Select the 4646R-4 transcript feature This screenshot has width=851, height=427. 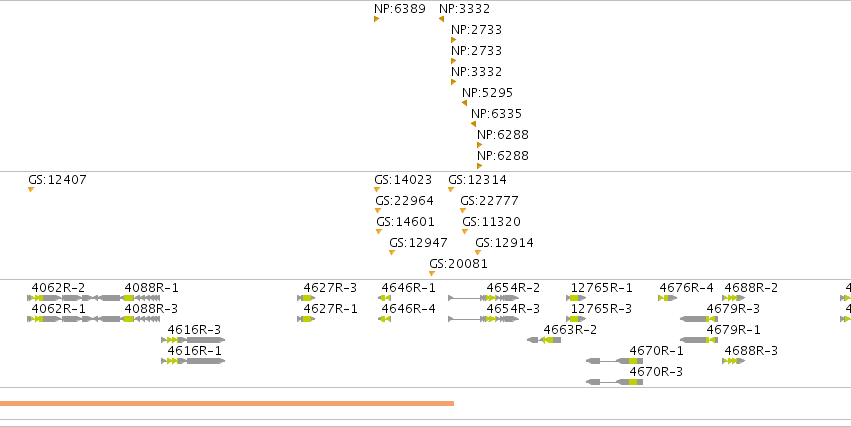click(384, 319)
